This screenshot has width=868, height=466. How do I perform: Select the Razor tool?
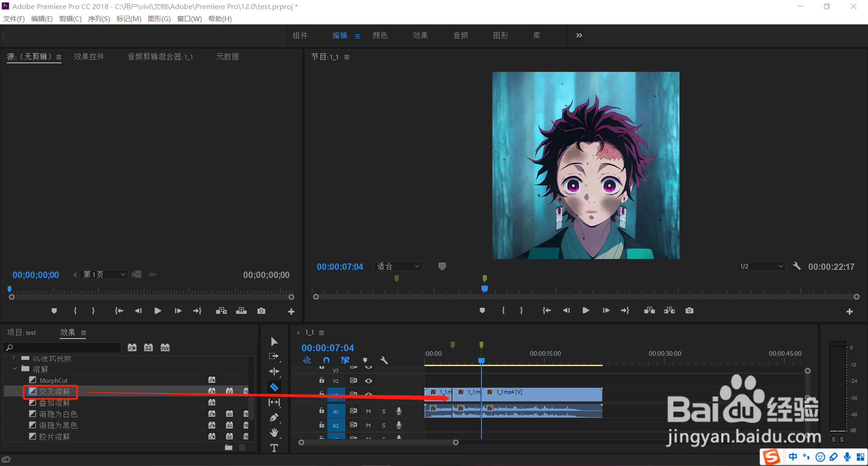[x=274, y=387]
